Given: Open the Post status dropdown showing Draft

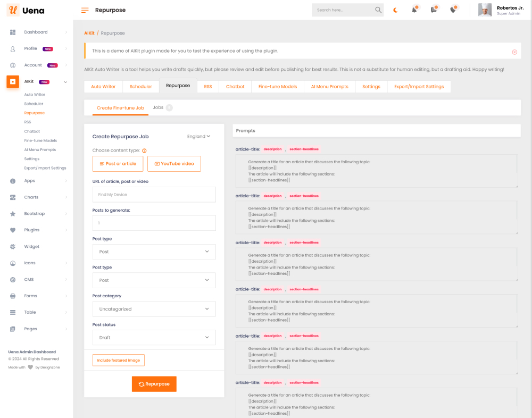Looking at the screenshot, I should pos(154,338).
